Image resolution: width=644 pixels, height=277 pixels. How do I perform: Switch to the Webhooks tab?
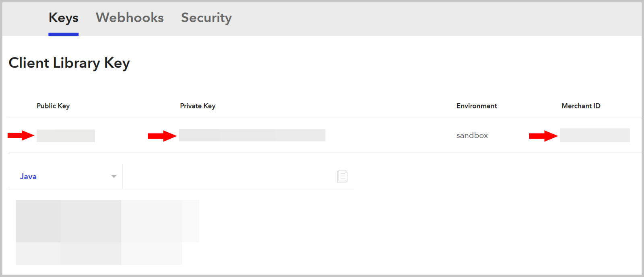tap(130, 18)
